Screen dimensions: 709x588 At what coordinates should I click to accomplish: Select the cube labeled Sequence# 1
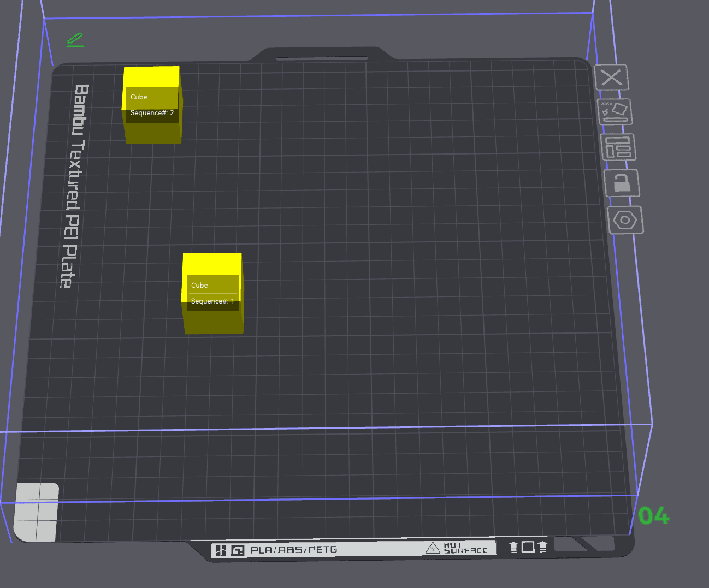[x=213, y=293]
